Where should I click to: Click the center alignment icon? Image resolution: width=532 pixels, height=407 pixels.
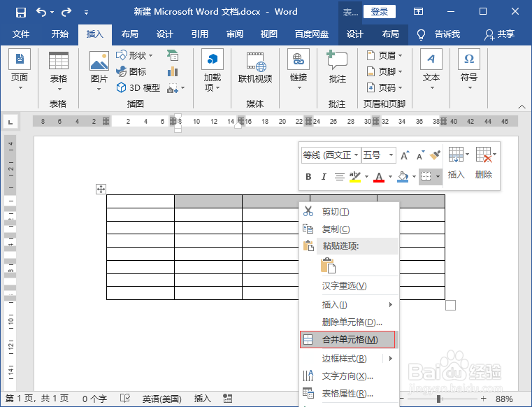(x=339, y=176)
